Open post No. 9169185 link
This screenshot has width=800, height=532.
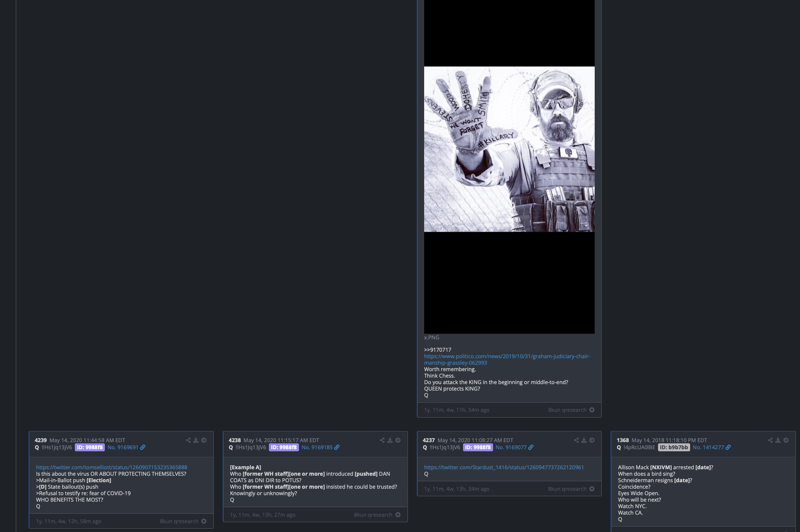coord(317,447)
